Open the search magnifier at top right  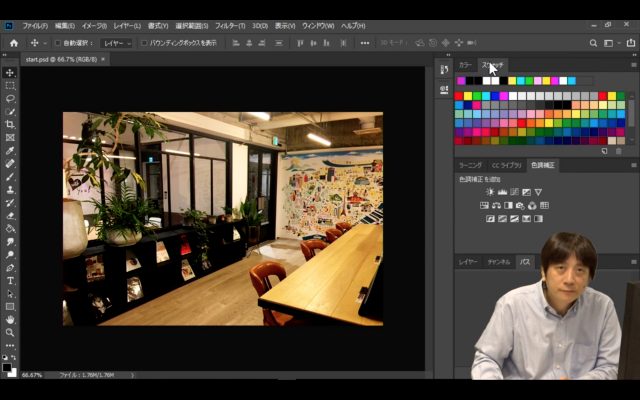(x=593, y=43)
